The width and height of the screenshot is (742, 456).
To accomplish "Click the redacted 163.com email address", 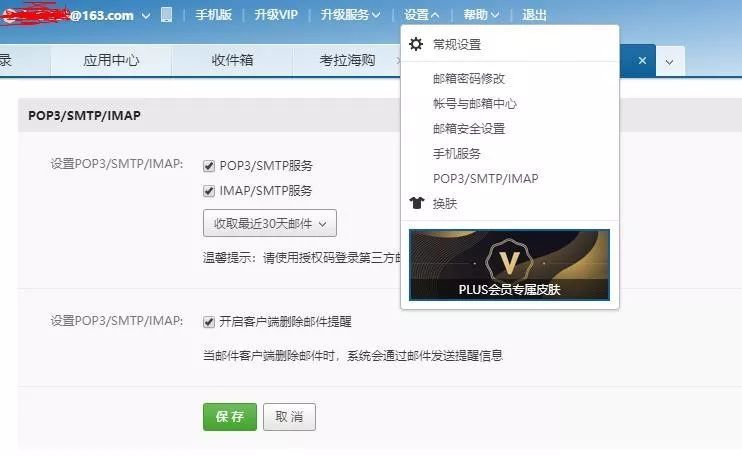I will pos(67,15).
